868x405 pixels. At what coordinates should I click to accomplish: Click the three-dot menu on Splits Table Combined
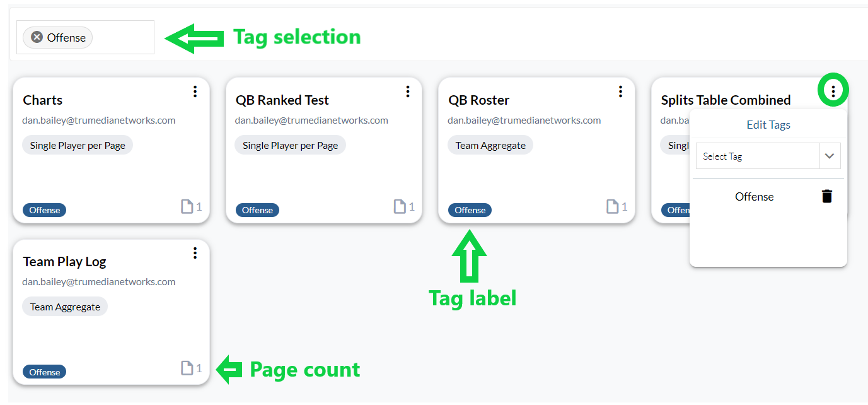tap(833, 92)
